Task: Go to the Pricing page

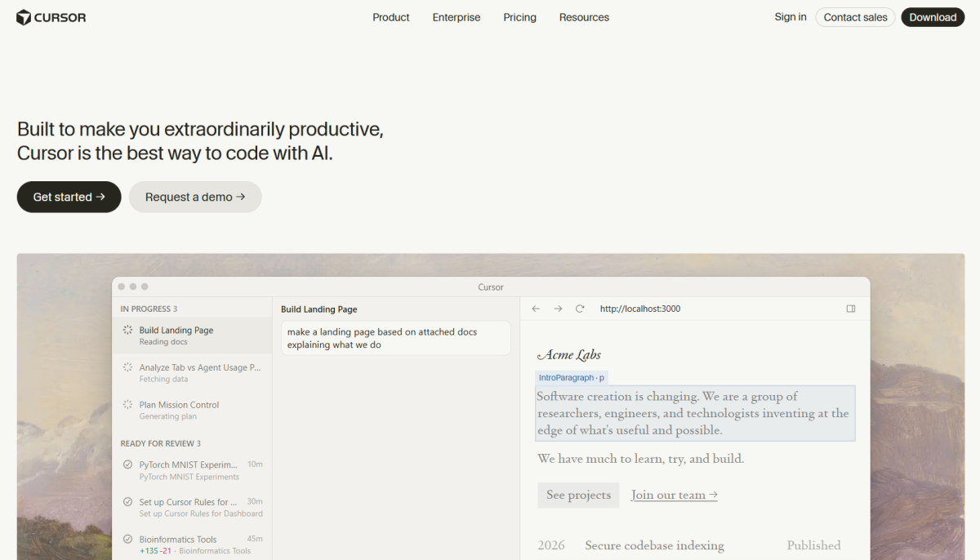Action: point(519,17)
